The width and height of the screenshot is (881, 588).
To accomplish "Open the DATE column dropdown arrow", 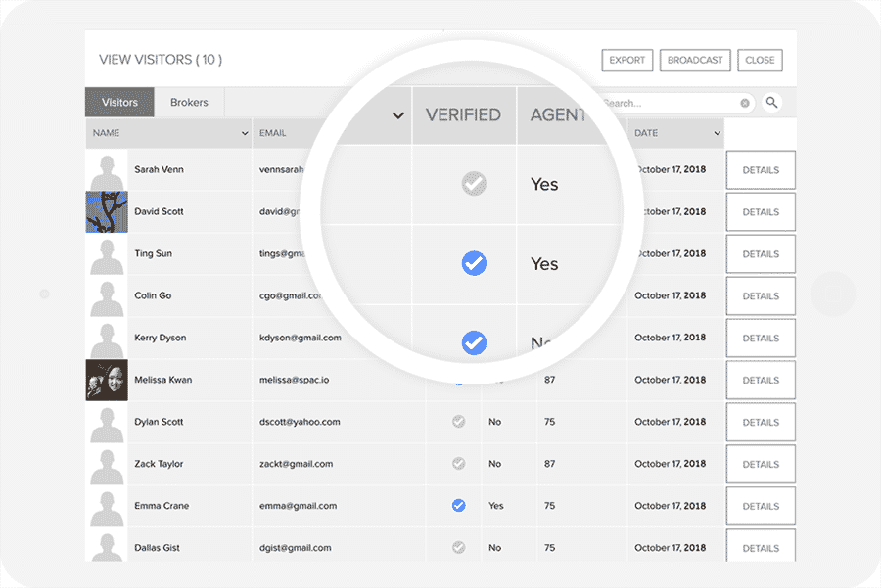I will pos(717,133).
